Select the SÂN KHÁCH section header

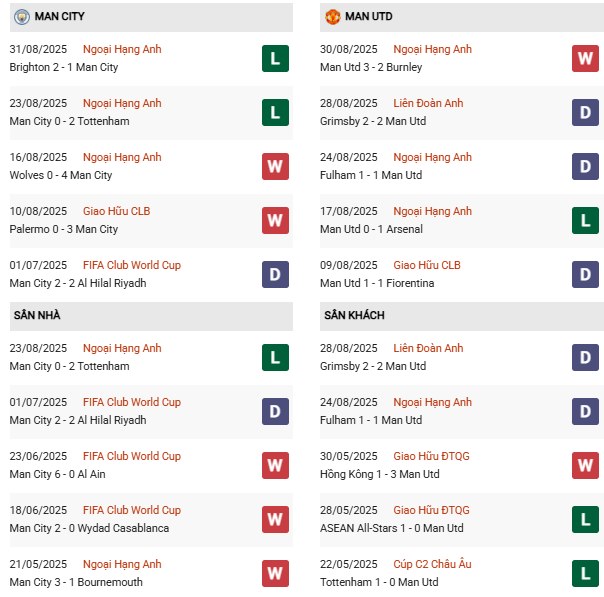click(x=354, y=315)
